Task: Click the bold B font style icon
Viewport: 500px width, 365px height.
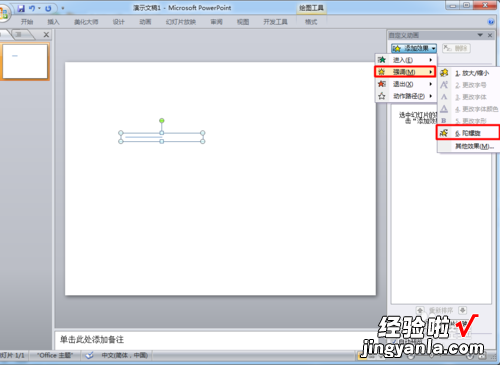Action: tap(444, 121)
